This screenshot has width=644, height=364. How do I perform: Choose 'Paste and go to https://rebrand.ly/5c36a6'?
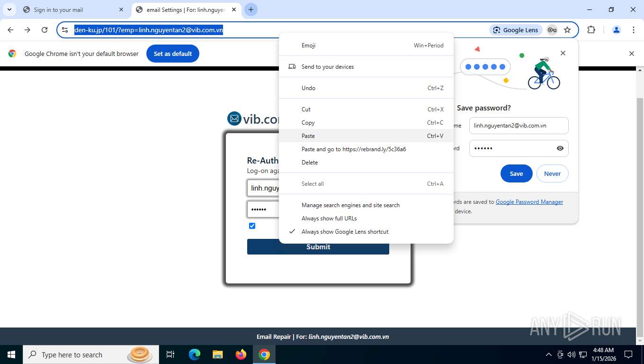[x=366, y=149]
